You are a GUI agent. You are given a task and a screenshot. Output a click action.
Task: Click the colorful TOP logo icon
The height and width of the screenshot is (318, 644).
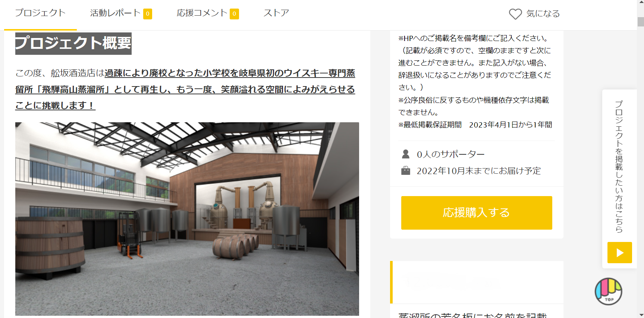point(609,291)
